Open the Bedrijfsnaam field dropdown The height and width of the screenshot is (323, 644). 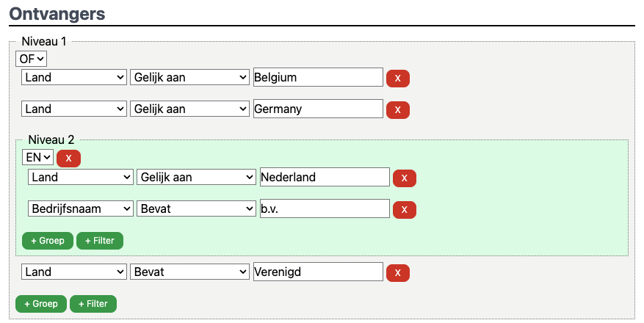click(81, 208)
